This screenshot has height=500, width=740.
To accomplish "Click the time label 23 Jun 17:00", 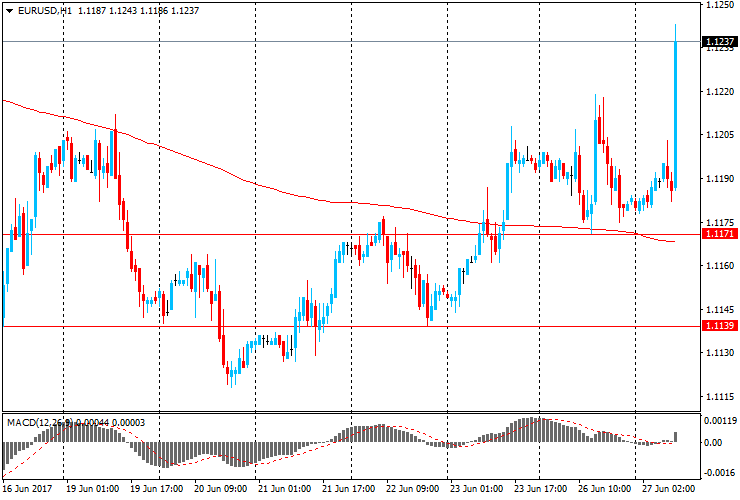I will 540,488.
